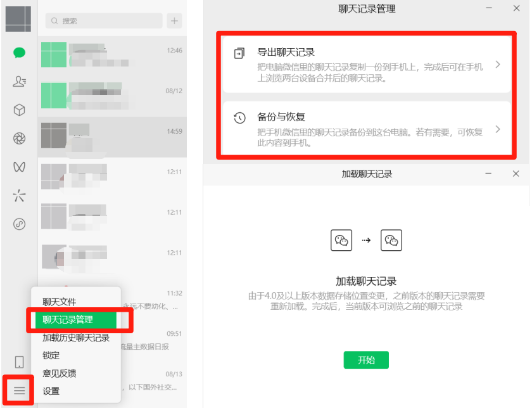Minimize the 加载聊天记录 panel

pyautogui.click(x=488, y=173)
